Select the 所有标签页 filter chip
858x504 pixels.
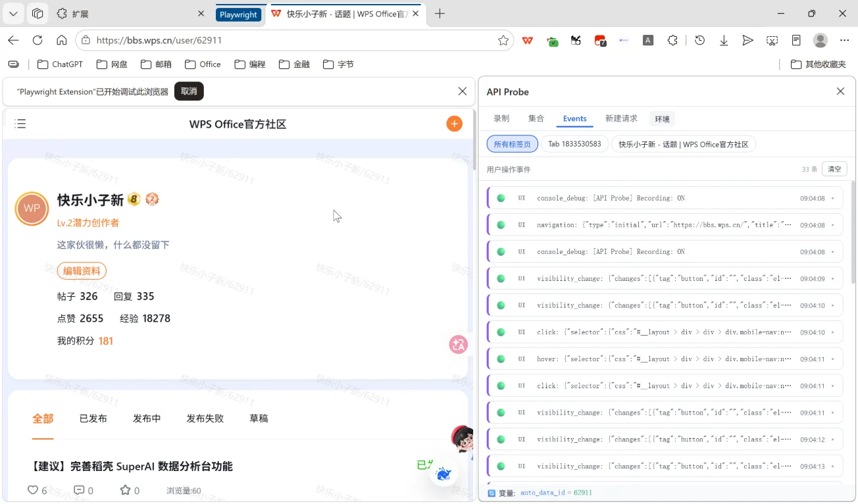(x=513, y=144)
